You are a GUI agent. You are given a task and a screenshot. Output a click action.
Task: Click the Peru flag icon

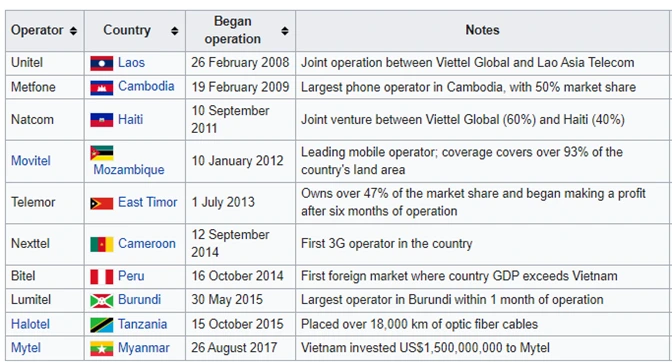102,277
